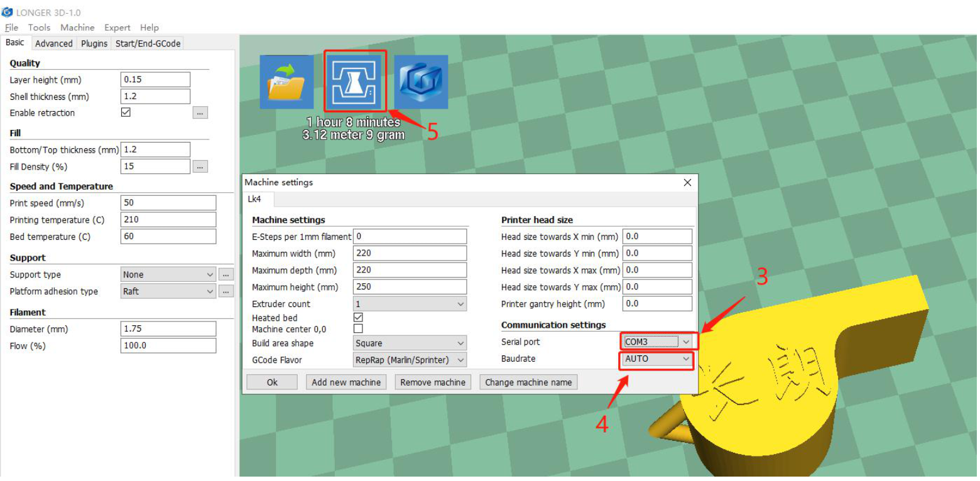Open Support type ellipsis settings button

(x=226, y=274)
